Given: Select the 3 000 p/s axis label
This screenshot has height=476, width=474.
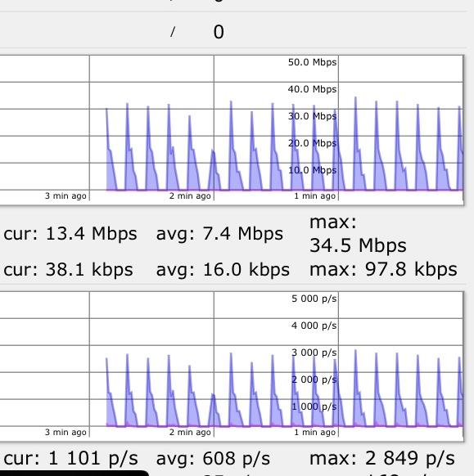Looking at the screenshot, I should click(x=314, y=353).
